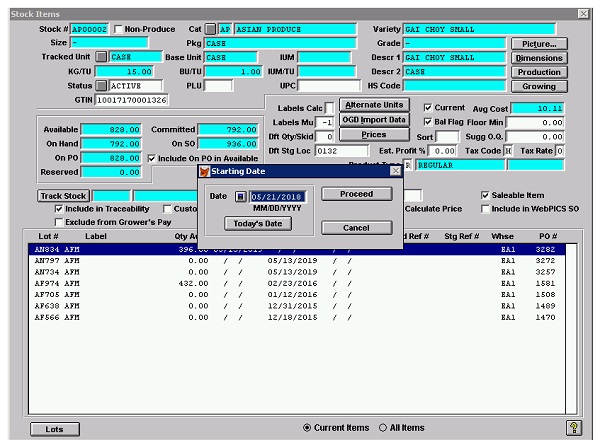Enable Include in WebPICS SO
Screen dimensions: 600x447
pos(487,209)
